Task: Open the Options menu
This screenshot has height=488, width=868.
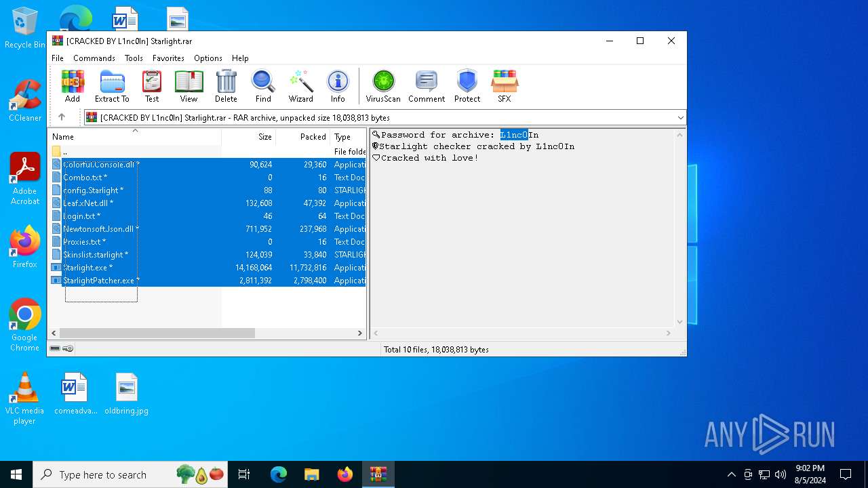Action: click(x=208, y=58)
